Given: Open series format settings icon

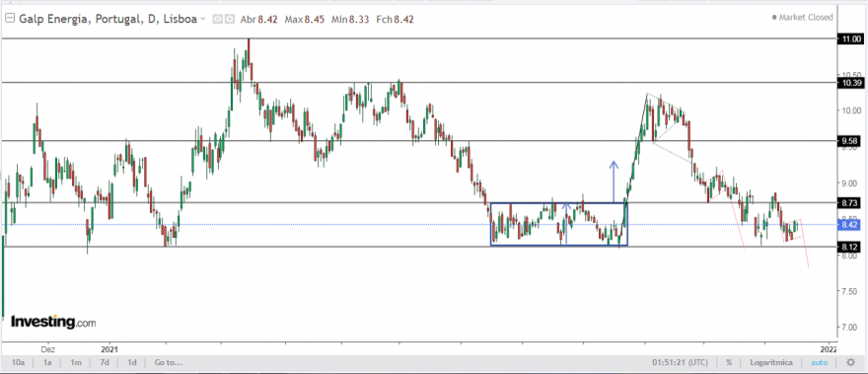Looking at the screenshot, I should coord(229,20).
